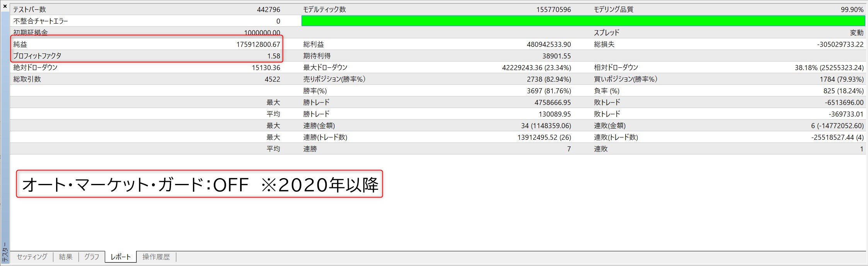
Task: Click the vertical テスター panel label
Action: 5,252
